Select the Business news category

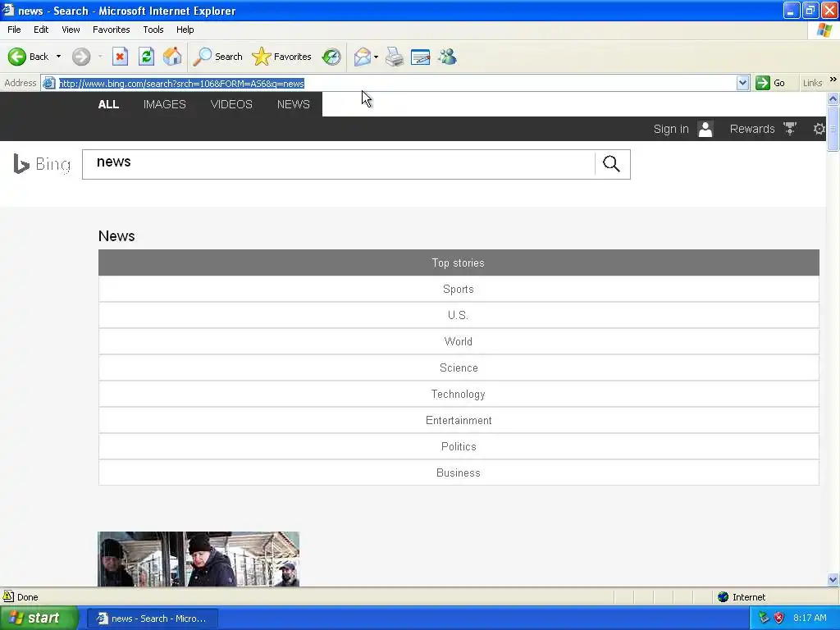click(459, 472)
